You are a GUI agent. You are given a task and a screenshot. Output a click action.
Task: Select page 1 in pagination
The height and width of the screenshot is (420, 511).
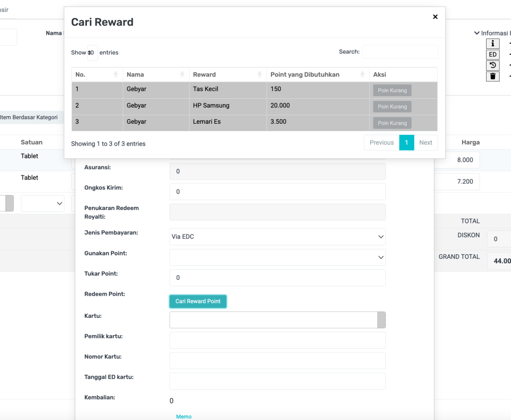406,143
